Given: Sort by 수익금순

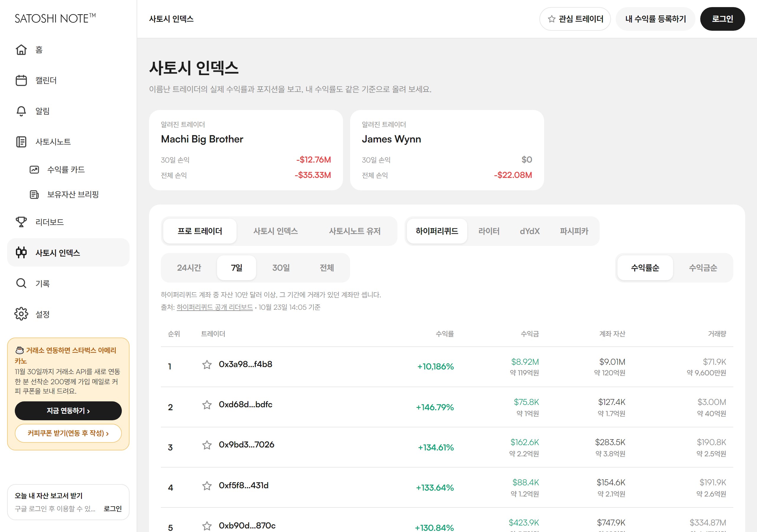Looking at the screenshot, I should click(x=703, y=268).
